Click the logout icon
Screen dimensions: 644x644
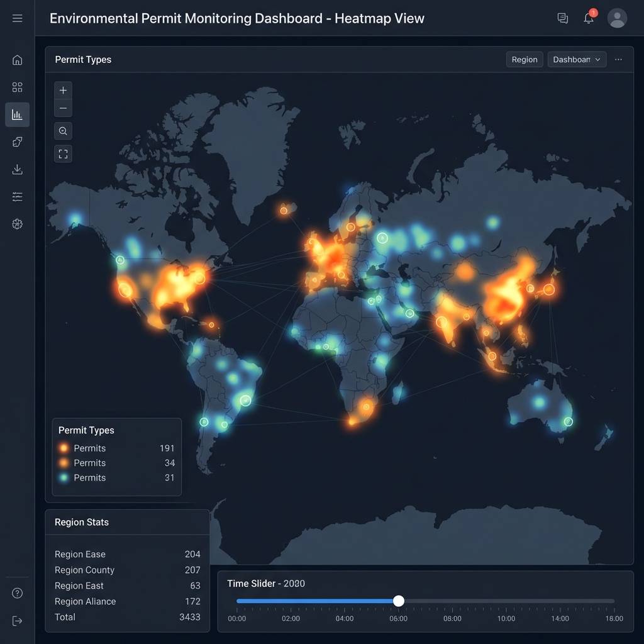click(x=17, y=621)
